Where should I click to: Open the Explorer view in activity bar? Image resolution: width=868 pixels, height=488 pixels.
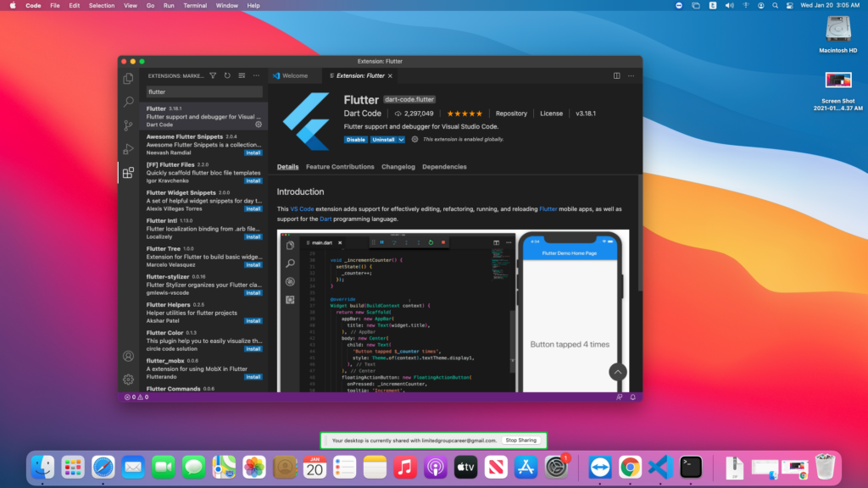(x=129, y=79)
